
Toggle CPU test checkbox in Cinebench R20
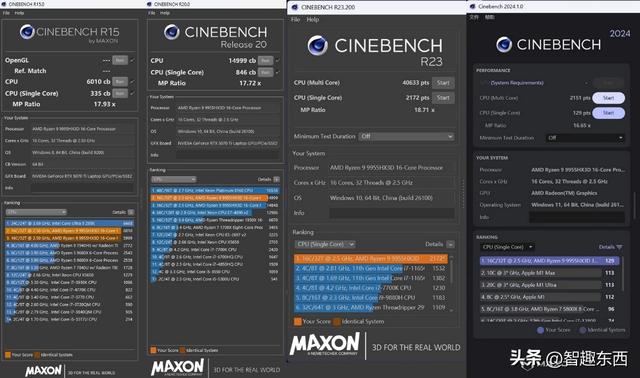click(278, 60)
